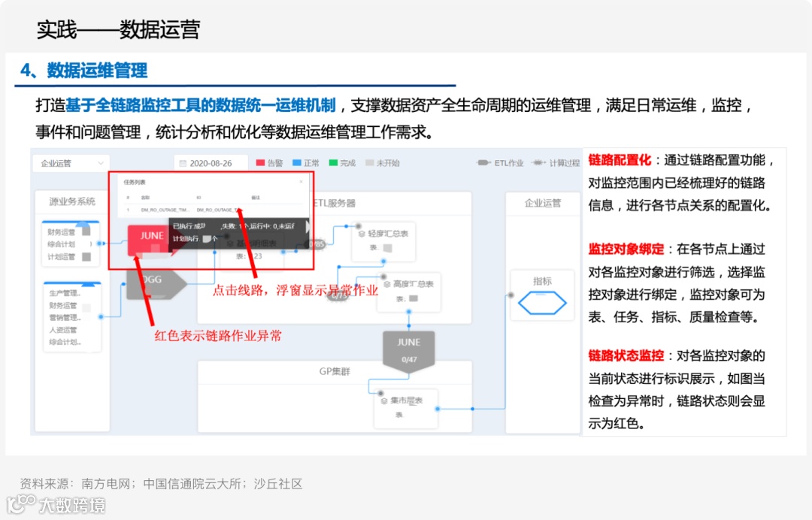Click the green 完成 legend swatch

[333, 163]
